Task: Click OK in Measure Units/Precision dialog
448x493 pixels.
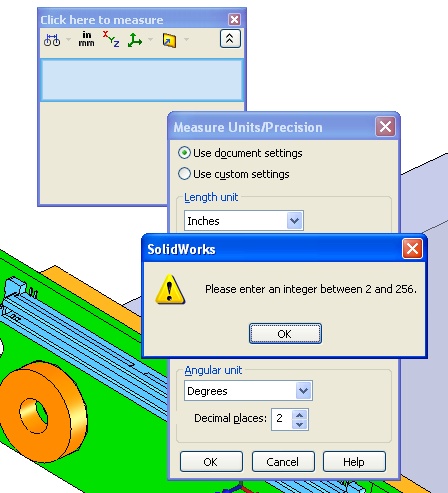Action: click(211, 462)
